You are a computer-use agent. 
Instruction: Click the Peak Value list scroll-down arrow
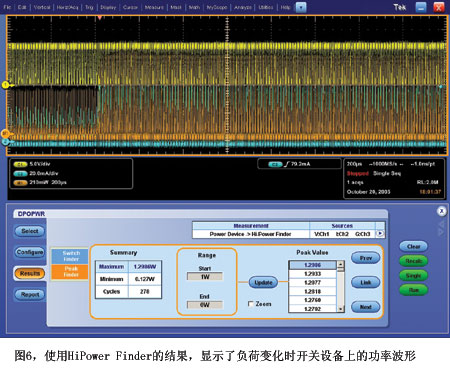(340, 309)
